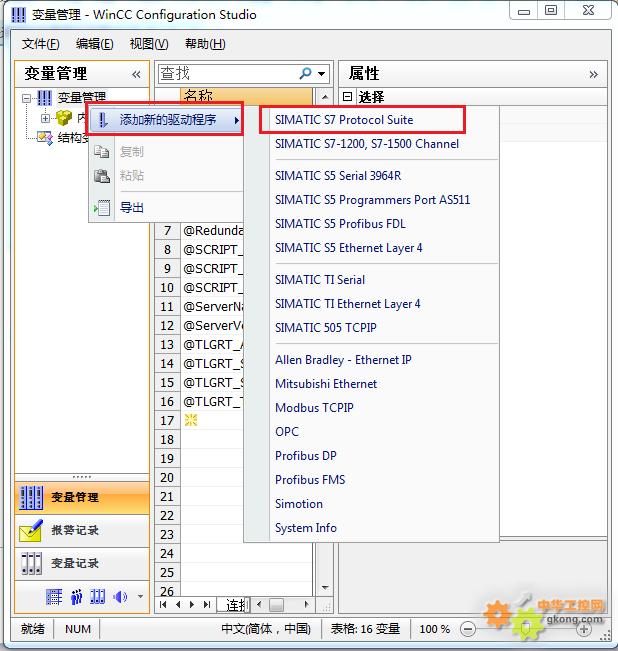Click the 复制 copy context menu item

(x=166, y=152)
